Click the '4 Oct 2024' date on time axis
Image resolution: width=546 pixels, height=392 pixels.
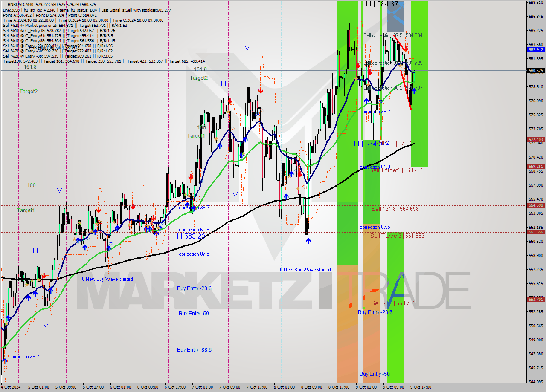(x=10, y=387)
